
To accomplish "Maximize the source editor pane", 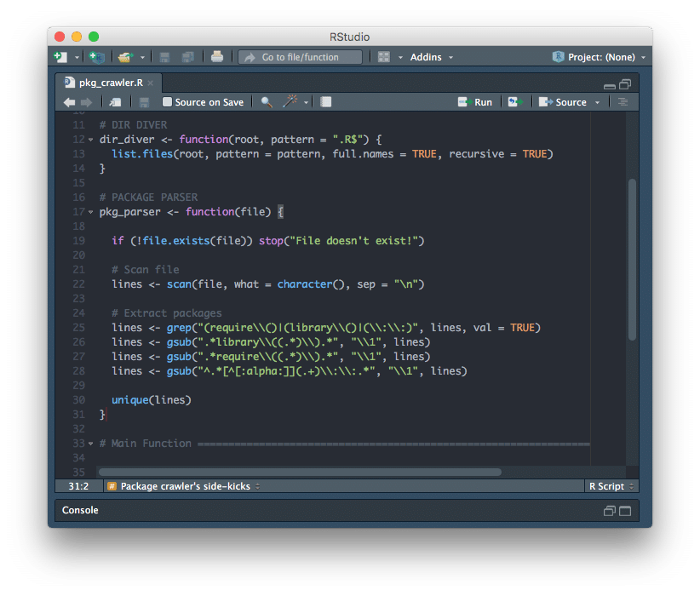I will tap(625, 84).
